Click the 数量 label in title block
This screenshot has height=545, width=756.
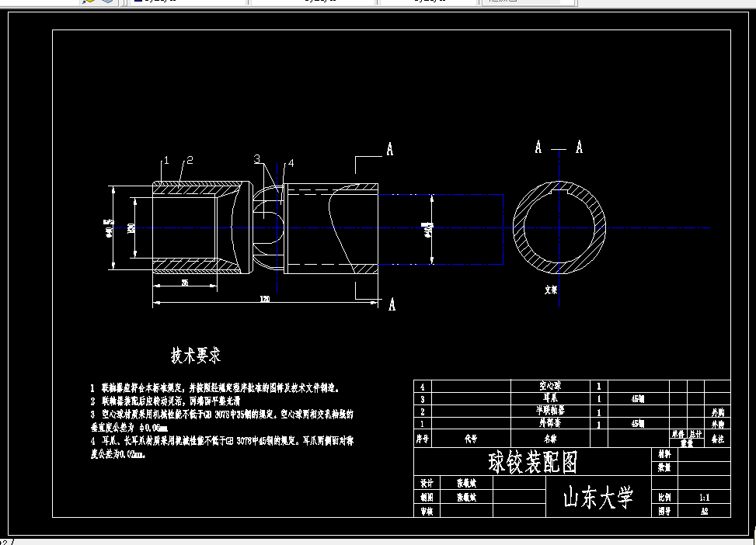664,467
